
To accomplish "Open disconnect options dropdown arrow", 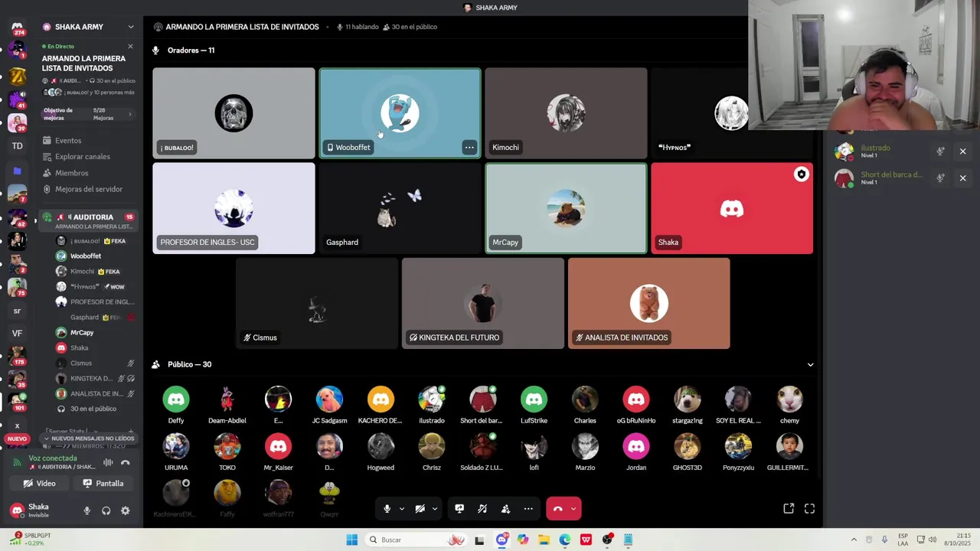I will tap(573, 509).
